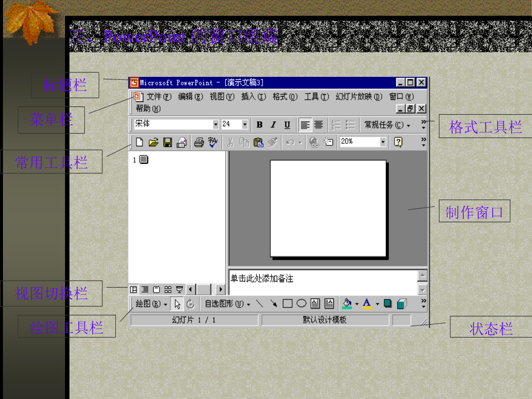Image resolution: width=532 pixels, height=399 pixels.
Task: Insert a Vertical Text Box
Action: coord(329,303)
